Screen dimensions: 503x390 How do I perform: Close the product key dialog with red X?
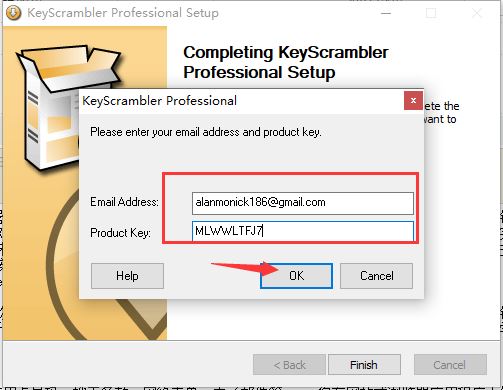pos(413,100)
